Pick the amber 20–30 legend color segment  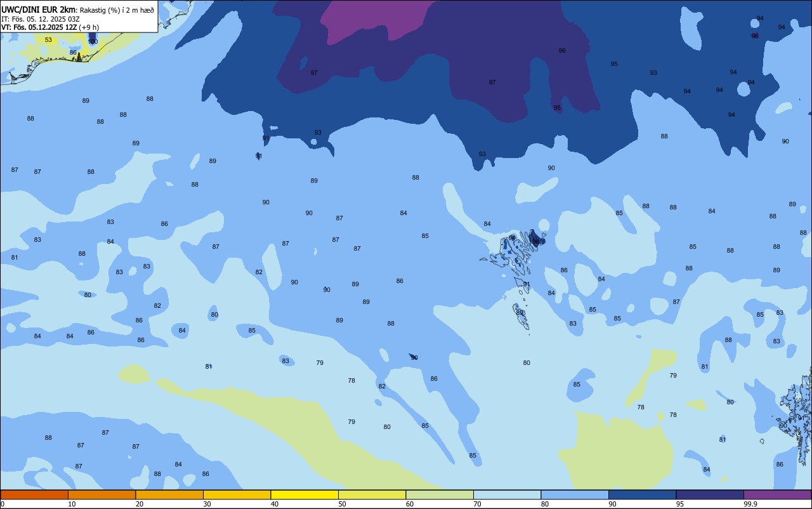click(x=169, y=494)
